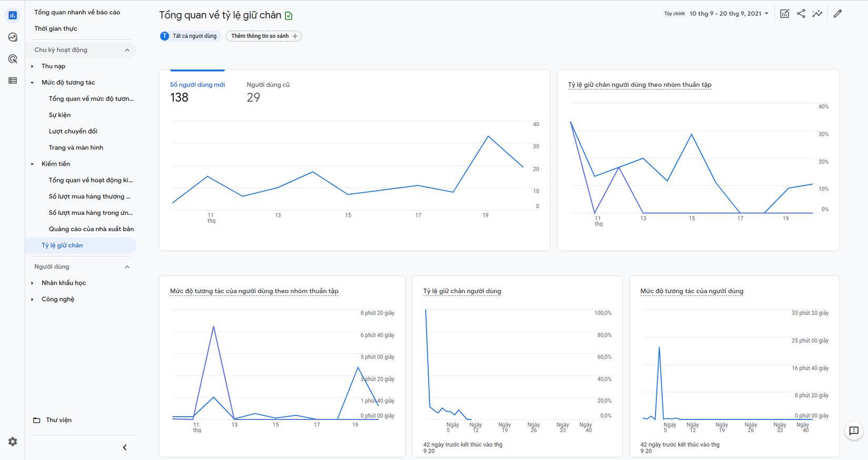Click the Nhân khẩu học label
The height and width of the screenshot is (460, 868).
[64, 283]
